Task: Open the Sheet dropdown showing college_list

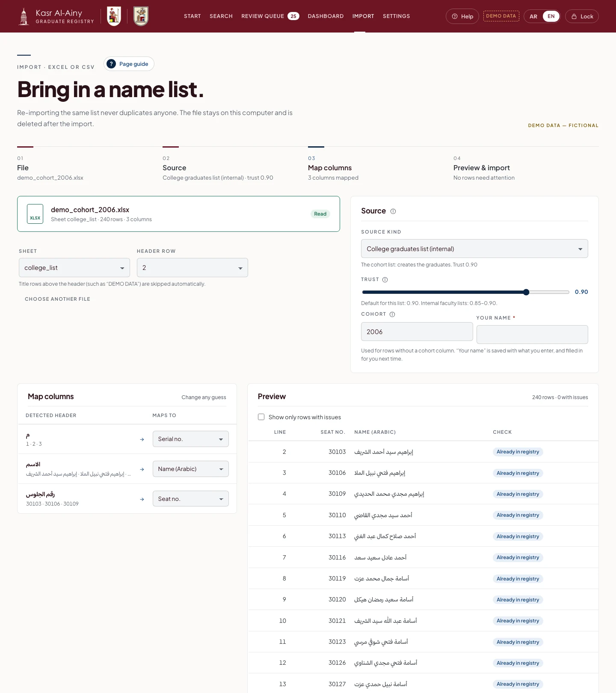Action: (74, 268)
